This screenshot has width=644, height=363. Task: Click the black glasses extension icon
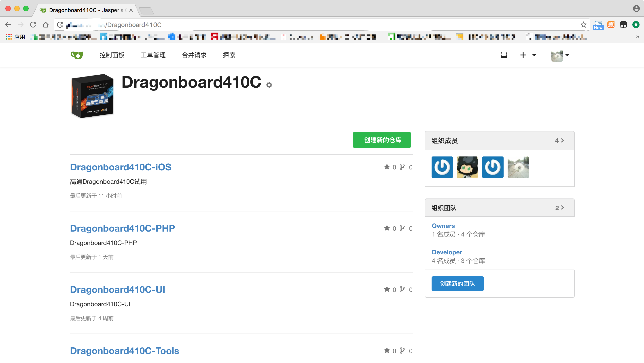623,25
